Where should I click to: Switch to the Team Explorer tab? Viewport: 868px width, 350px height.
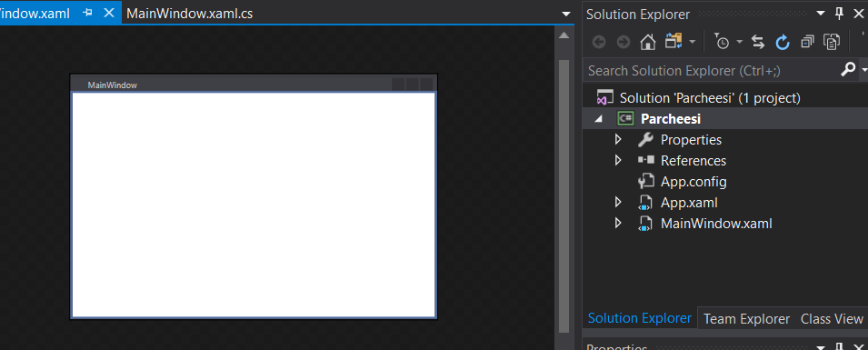pyautogui.click(x=746, y=319)
